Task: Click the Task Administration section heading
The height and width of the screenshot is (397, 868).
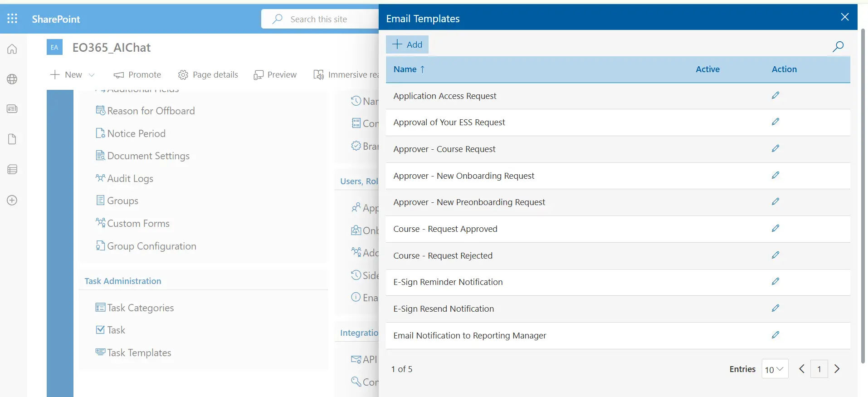Action: click(x=123, y=281)
